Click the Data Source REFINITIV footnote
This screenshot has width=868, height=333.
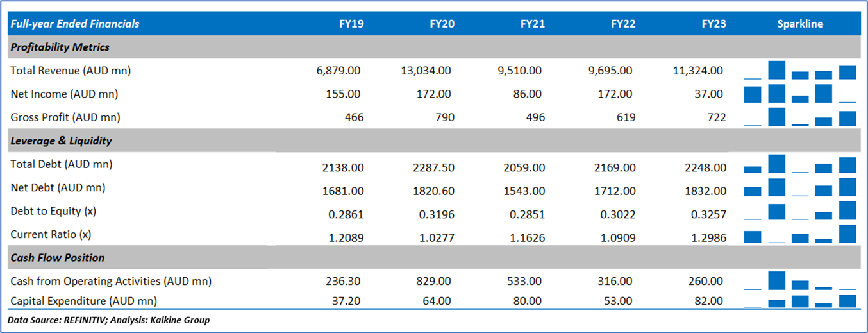[108, 320]
